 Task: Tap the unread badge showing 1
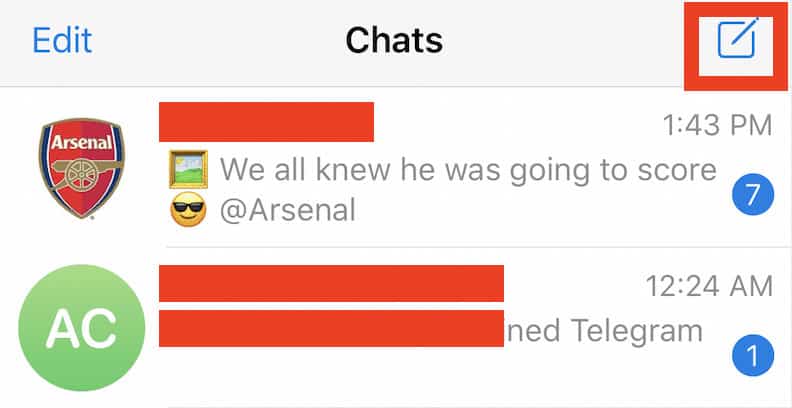[x=753, y=356]
